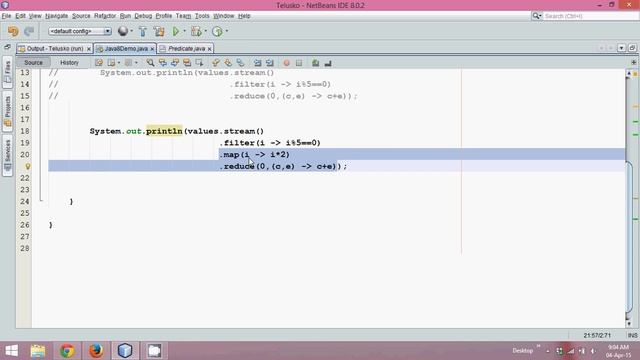This screenshot has width=640, height=360.
Task: Click the Undo toolbar icon
Action: click(x=13, y=31)
